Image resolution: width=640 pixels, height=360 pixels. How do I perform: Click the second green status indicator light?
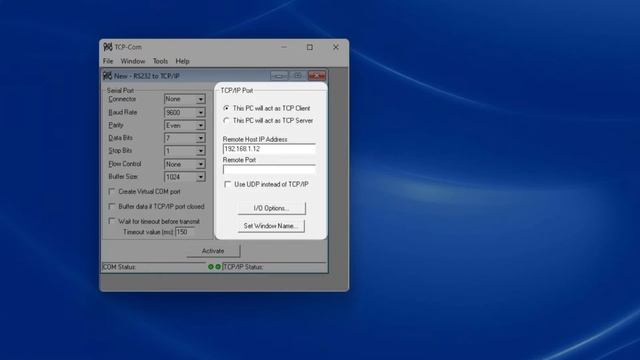(x=218, y=267)
